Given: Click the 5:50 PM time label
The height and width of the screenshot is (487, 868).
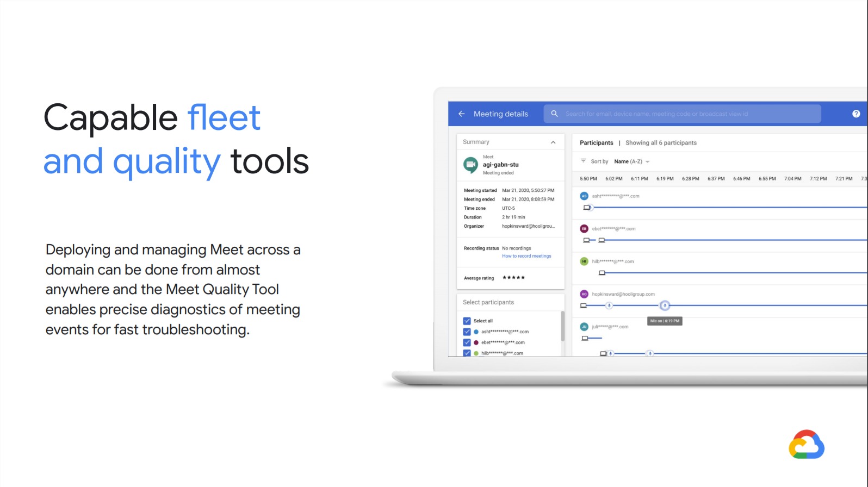Looking at the screenshot, I should 588,178.
